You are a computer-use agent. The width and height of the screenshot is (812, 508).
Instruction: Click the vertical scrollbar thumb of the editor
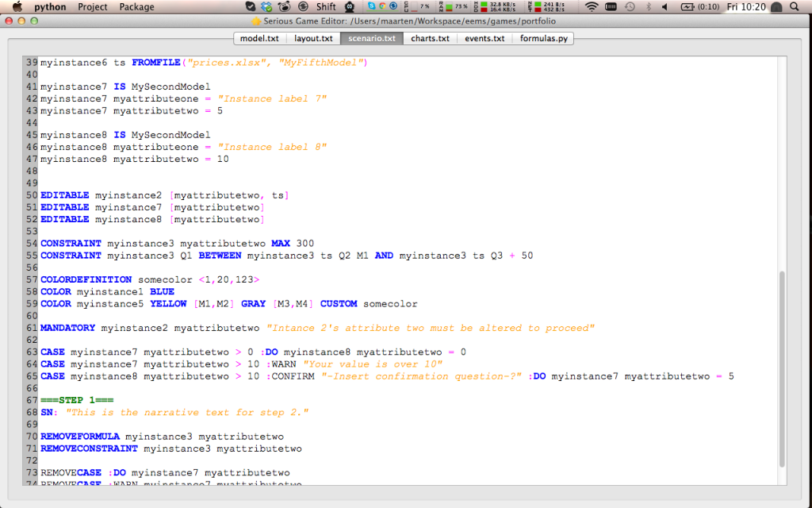(x=782, y=368)
